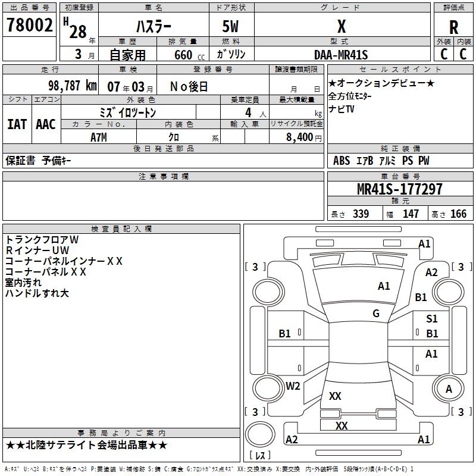Click the A1 mark on the hood
Image resolution: width=476 pixels, height=476 pixels.
click(x=384, y=286)
